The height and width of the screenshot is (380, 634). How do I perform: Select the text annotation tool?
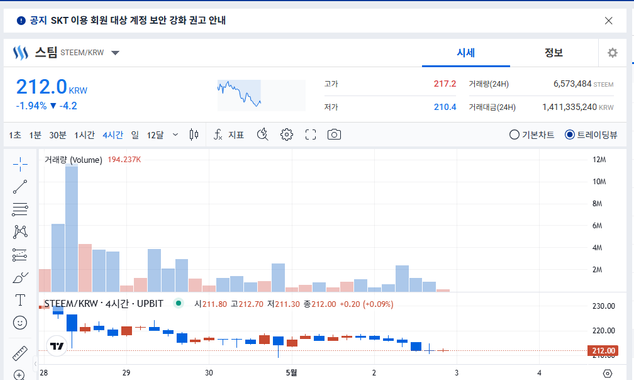tap(20, 300)
